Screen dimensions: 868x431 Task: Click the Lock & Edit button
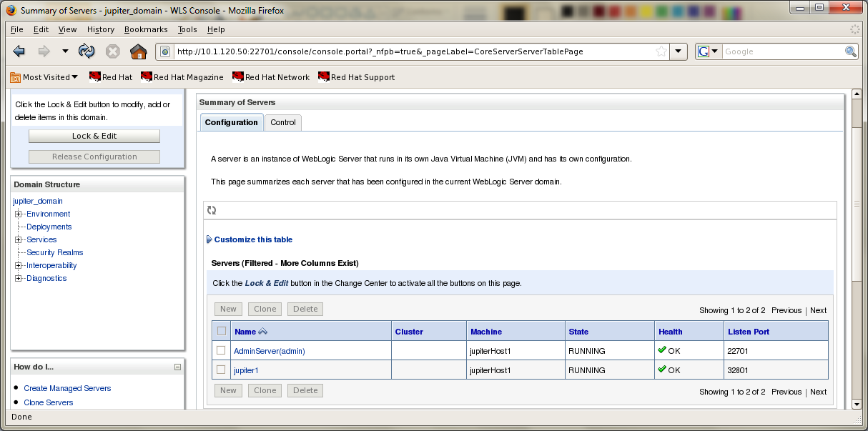[94, 136]
